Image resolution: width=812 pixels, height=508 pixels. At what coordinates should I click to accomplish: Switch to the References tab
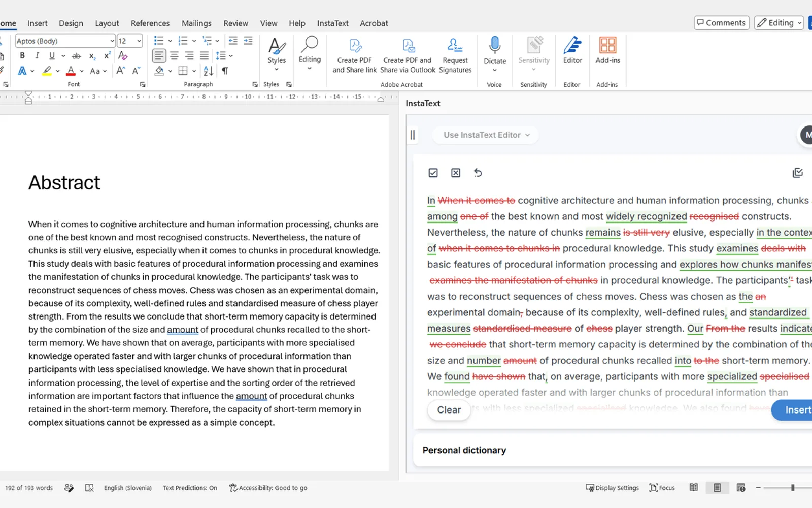pyautogui.click(x=150, y=23)
